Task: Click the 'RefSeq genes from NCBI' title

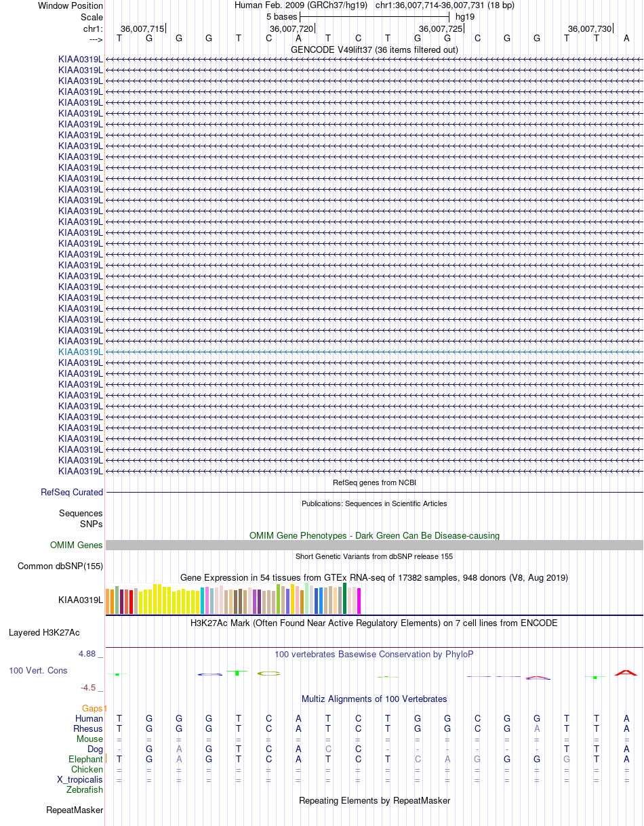Action: click(374, 482)
